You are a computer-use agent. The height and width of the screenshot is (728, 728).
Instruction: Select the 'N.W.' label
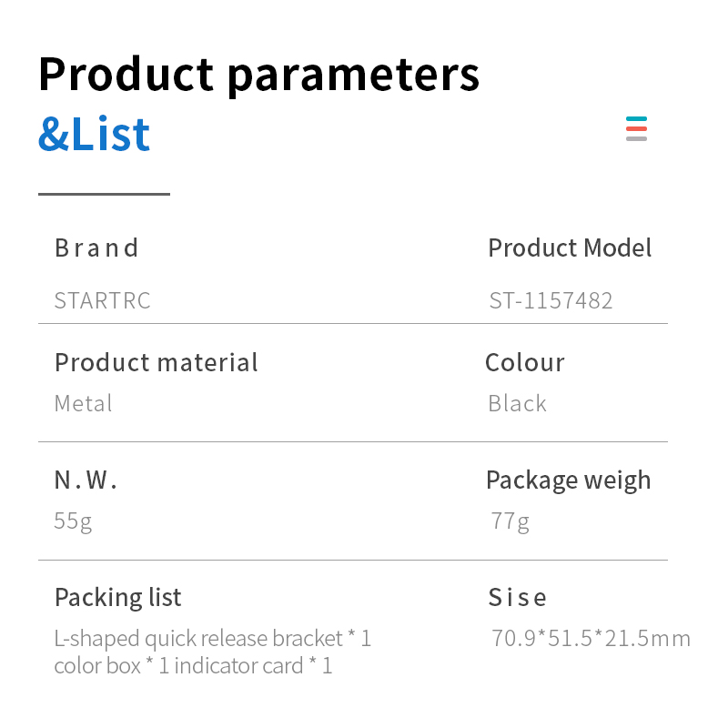(86, 480)
